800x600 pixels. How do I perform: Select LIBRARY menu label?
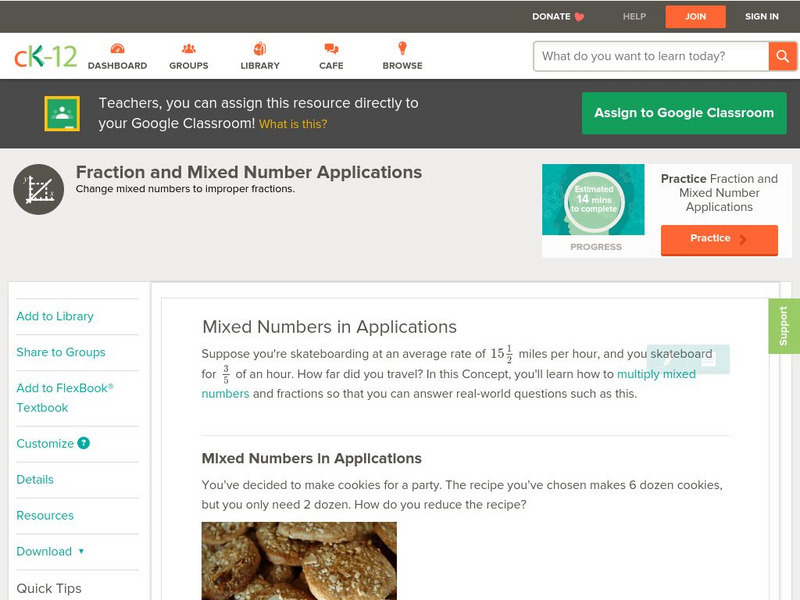260,65
